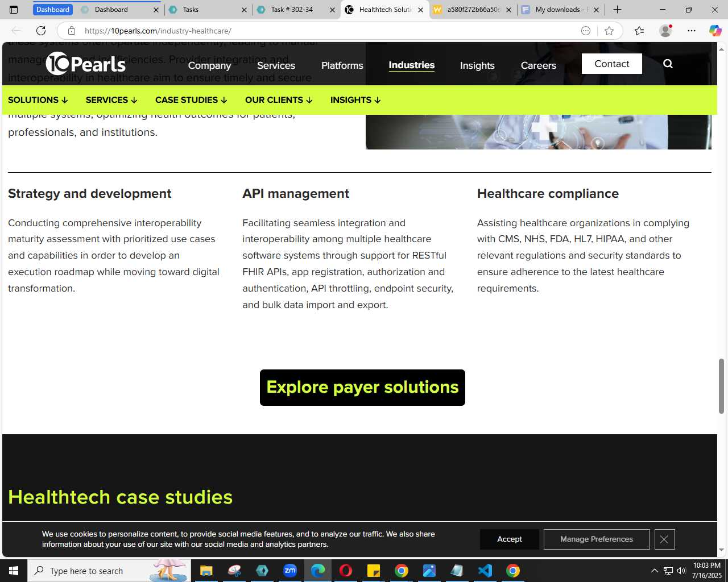Open the Insights top menu
Image resolution: width=728 pixels, height=582 pixels.
coord(477,65)
